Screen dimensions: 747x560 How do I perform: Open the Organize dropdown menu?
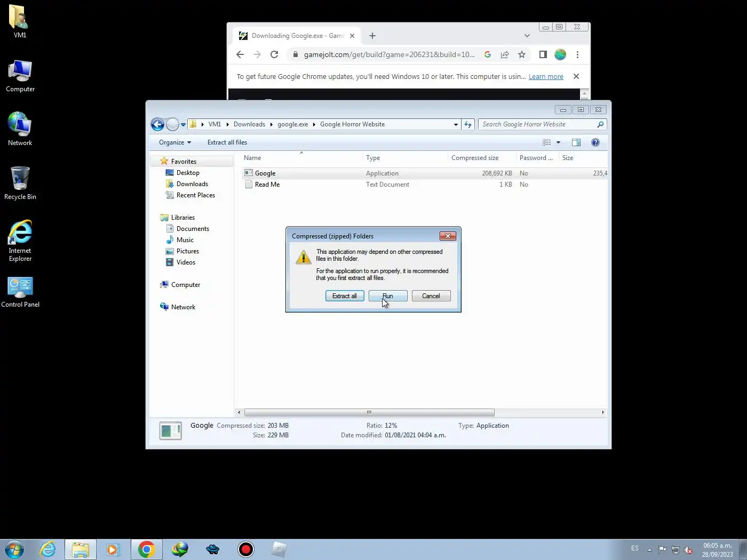pyautogui.click(x=174, y=142)
